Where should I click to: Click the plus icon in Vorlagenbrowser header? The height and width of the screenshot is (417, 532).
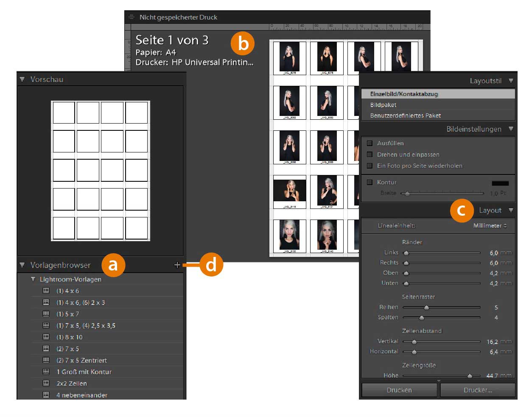(x=177, y=265)
